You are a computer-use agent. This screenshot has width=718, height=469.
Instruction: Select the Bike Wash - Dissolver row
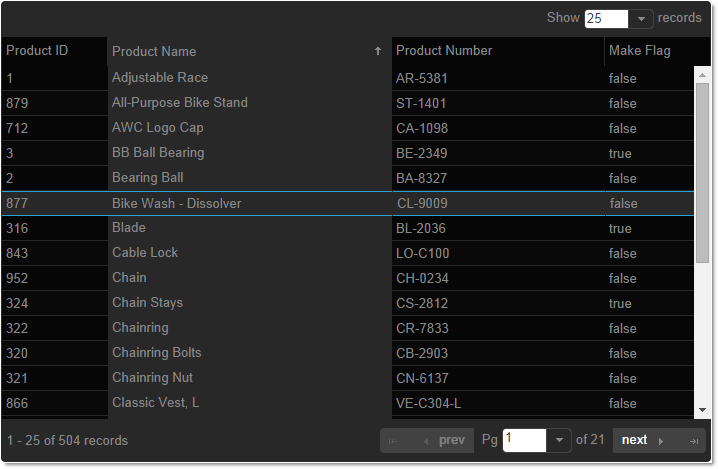coord(176,204)
